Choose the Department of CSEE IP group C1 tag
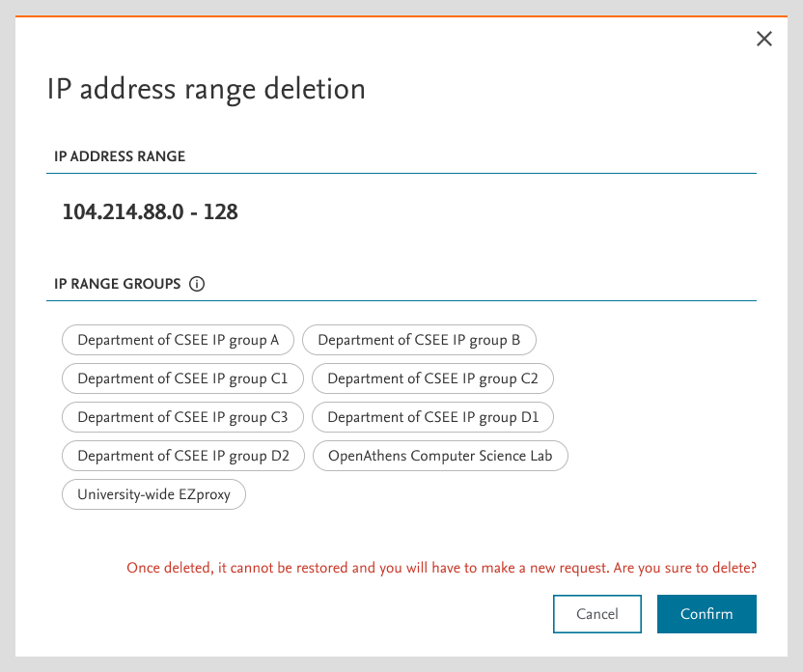 (182, 378)
